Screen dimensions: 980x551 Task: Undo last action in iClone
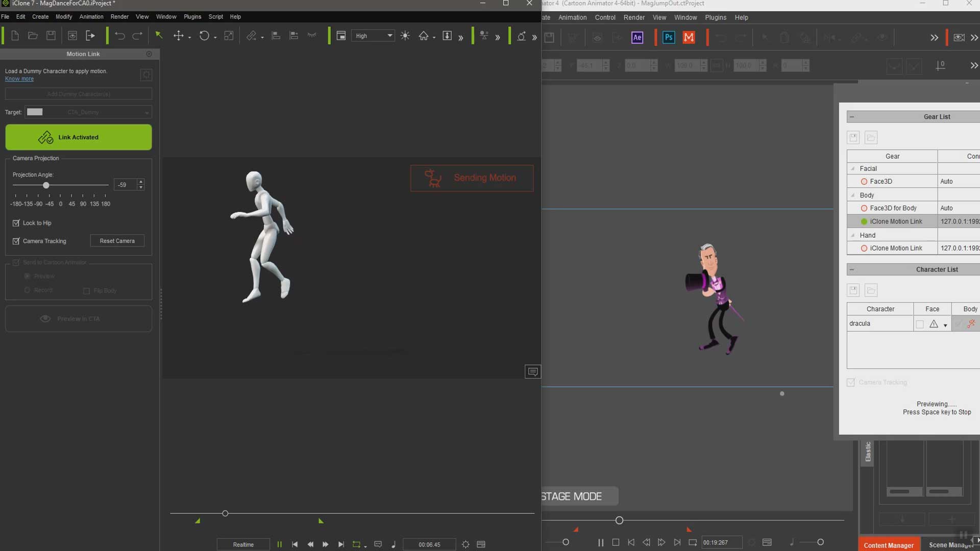[x=120, y=36]
